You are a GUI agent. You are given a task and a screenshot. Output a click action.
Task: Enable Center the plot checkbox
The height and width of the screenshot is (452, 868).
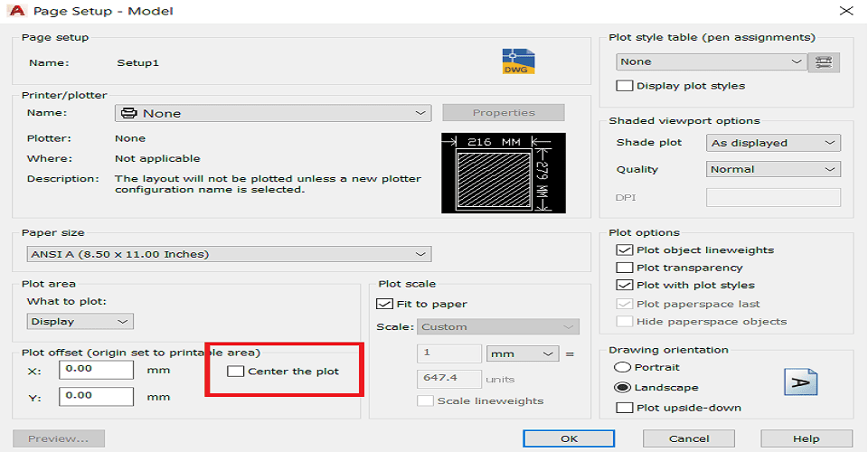click(x=236, y=372)
